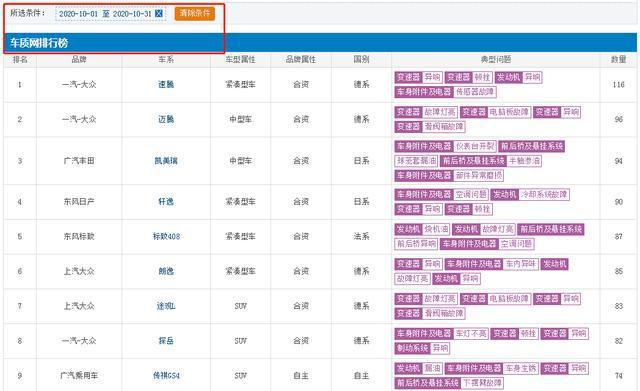Click the 传感器故障 tag in the 速腾 row
The image size is (640, 391).
[x=474, y=92]
